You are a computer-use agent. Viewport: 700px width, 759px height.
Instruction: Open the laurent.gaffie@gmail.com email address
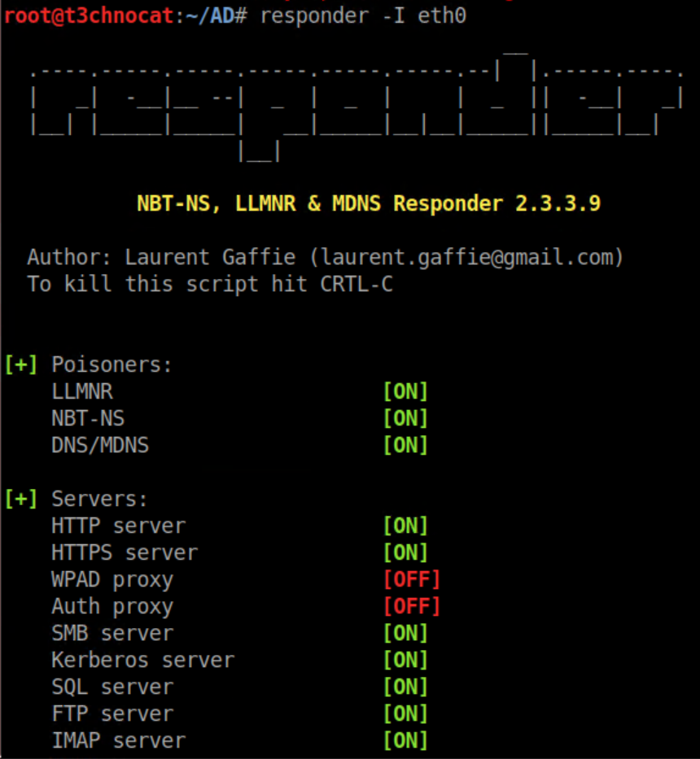[458, 258]
